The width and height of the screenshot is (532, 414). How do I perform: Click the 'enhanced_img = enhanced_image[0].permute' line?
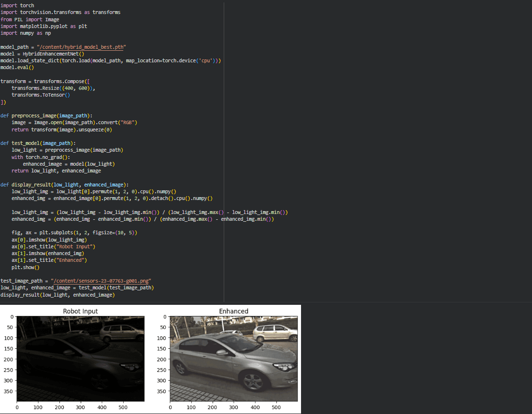pos(112,199)
